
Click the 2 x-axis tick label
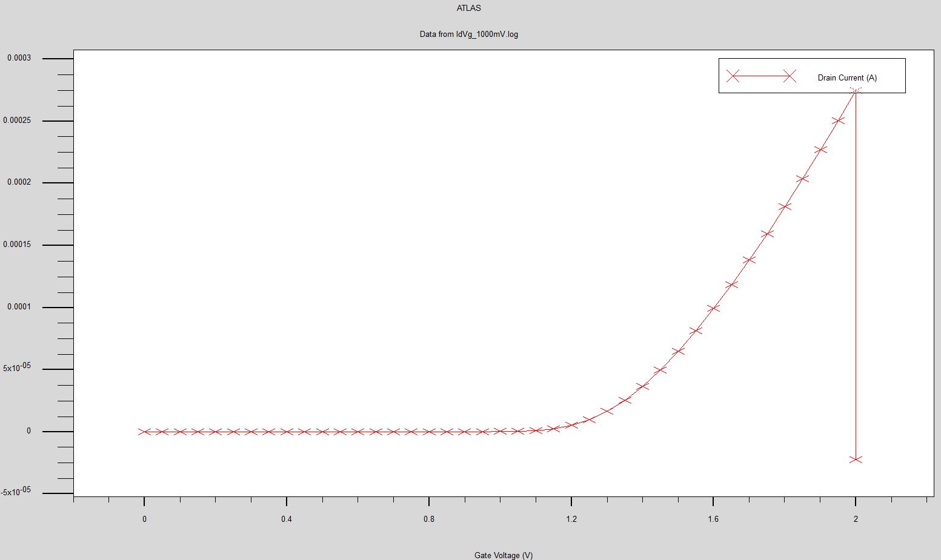pos(856,519)
